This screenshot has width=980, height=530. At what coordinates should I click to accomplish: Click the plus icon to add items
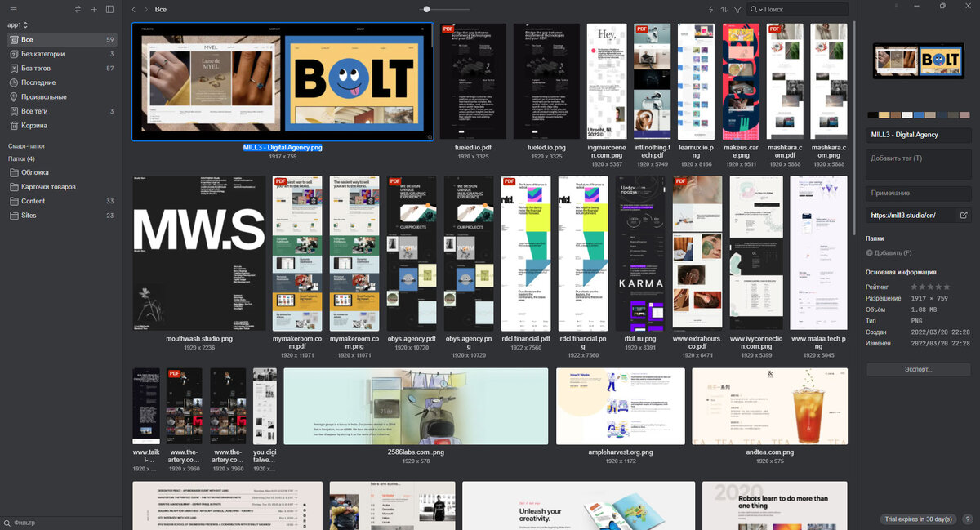[94, 9]
